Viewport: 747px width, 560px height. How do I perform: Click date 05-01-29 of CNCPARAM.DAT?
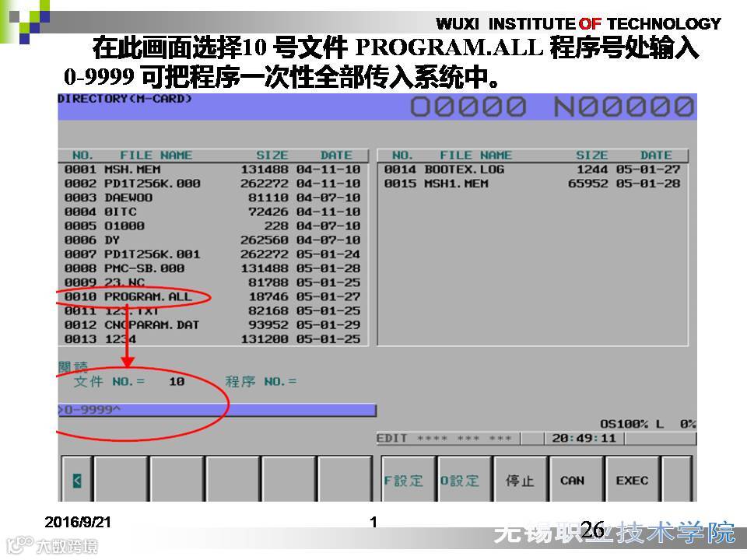(x=328, y=325)
